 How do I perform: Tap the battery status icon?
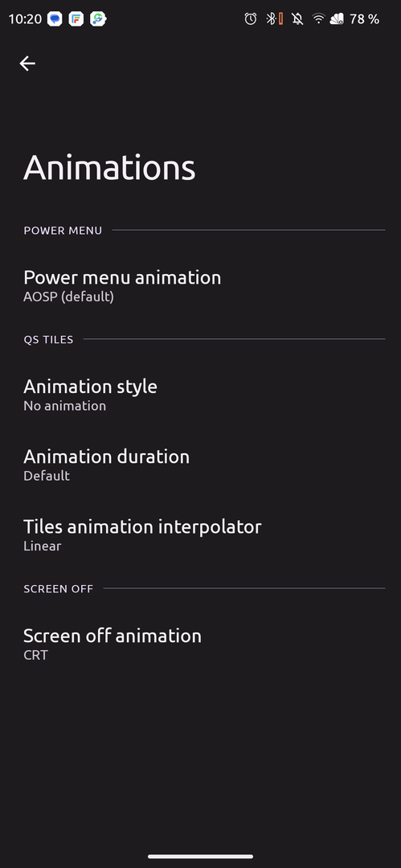point(338,19)
